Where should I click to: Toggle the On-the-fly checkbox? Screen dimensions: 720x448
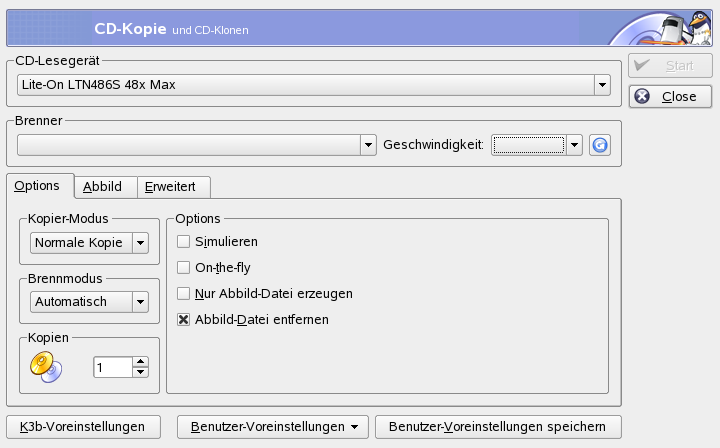[x=183, y=267]
